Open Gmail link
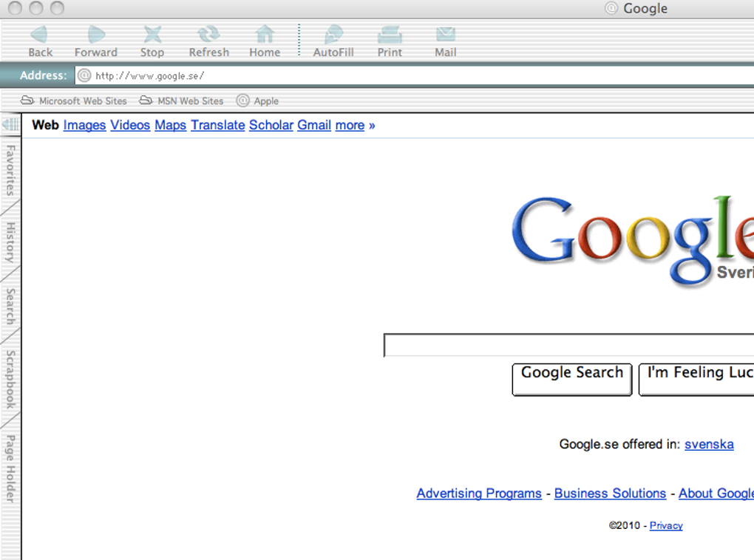This screenshot has width=754, height=560. (314, 125)
